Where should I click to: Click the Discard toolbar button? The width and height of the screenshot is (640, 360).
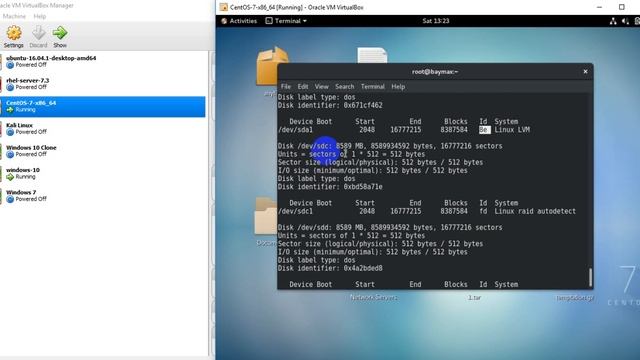coord(38,36)
